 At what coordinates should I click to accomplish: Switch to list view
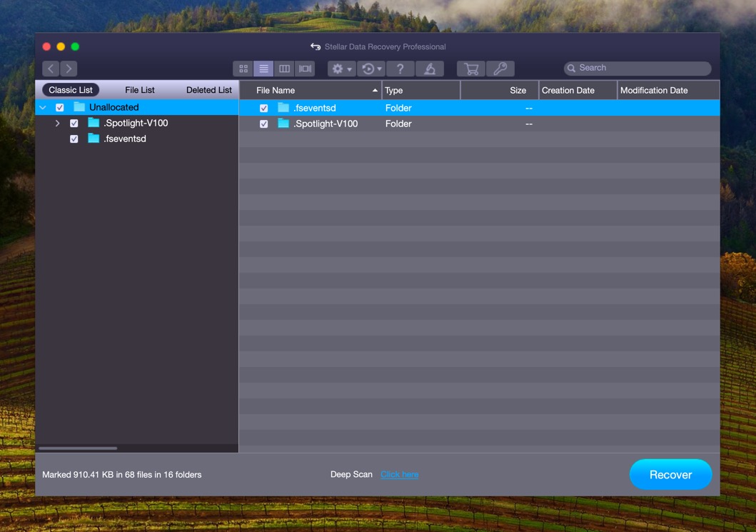[x=263, y=69]
